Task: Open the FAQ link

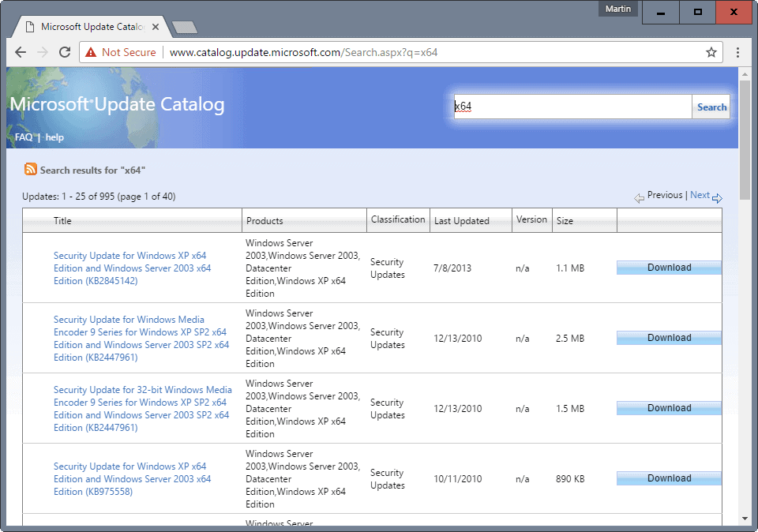Action: 24,137
